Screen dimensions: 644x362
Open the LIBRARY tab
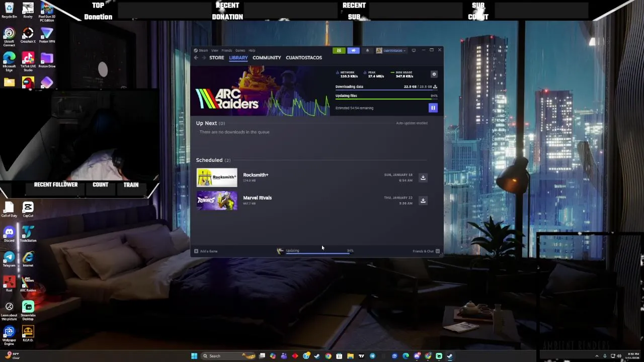coord(238,58)
